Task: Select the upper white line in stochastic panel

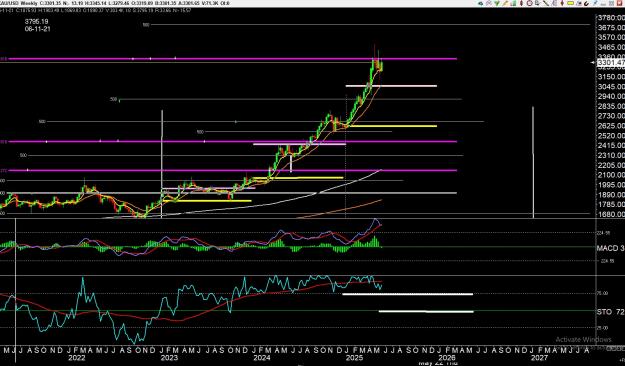Action: click(x=407, y=294)
